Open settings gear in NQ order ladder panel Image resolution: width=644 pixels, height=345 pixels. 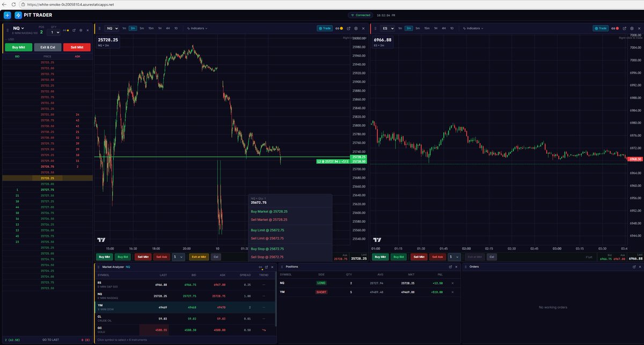(x=80, y=30)
